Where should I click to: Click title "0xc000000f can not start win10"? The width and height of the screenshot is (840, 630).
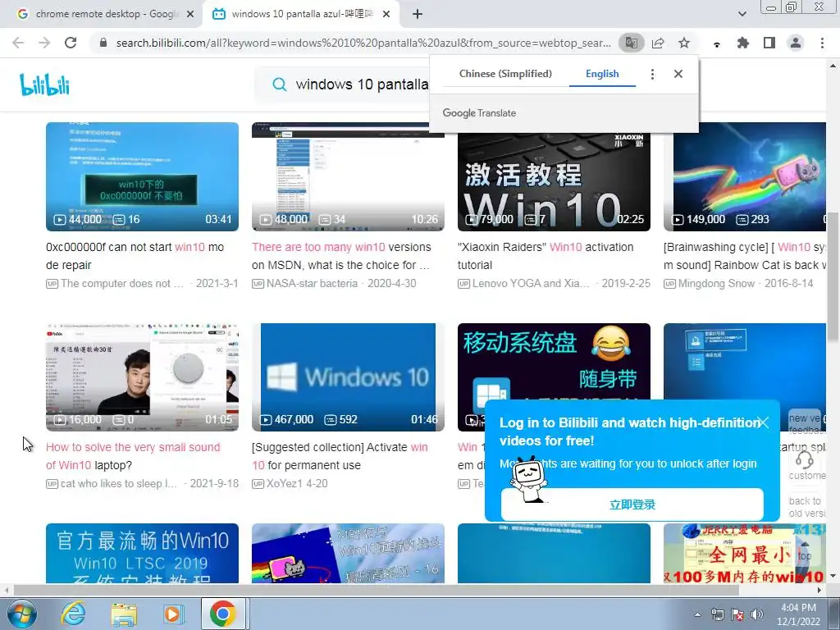point(135,256)
